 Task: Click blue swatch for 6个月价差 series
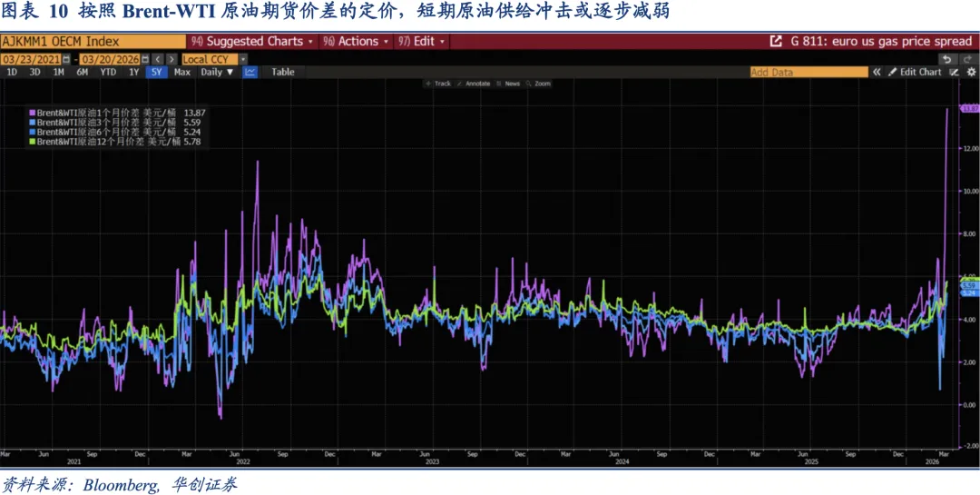pyautogui.click(x=33, y=132)
